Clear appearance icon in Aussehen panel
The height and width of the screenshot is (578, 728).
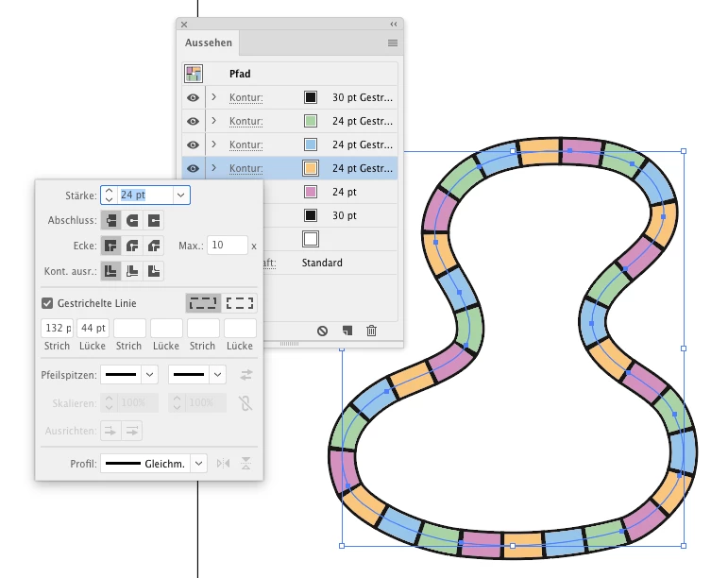click(x=322, y=331)
